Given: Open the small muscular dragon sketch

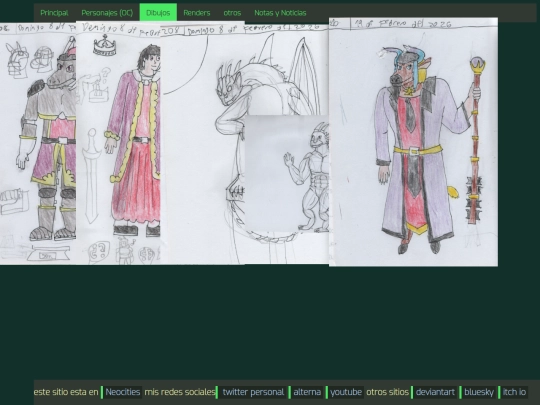Looking at the screenshot, I should (x=287, y=174).
